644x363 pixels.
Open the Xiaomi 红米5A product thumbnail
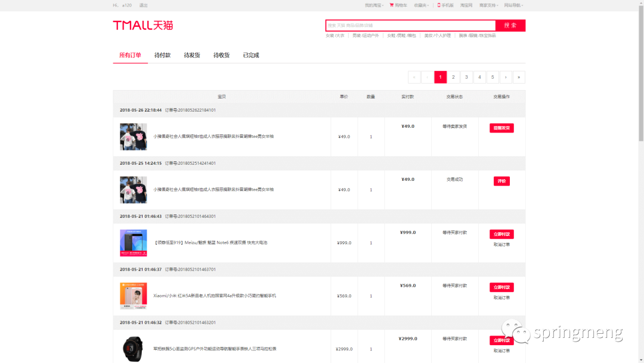click(x=134, y=296)
